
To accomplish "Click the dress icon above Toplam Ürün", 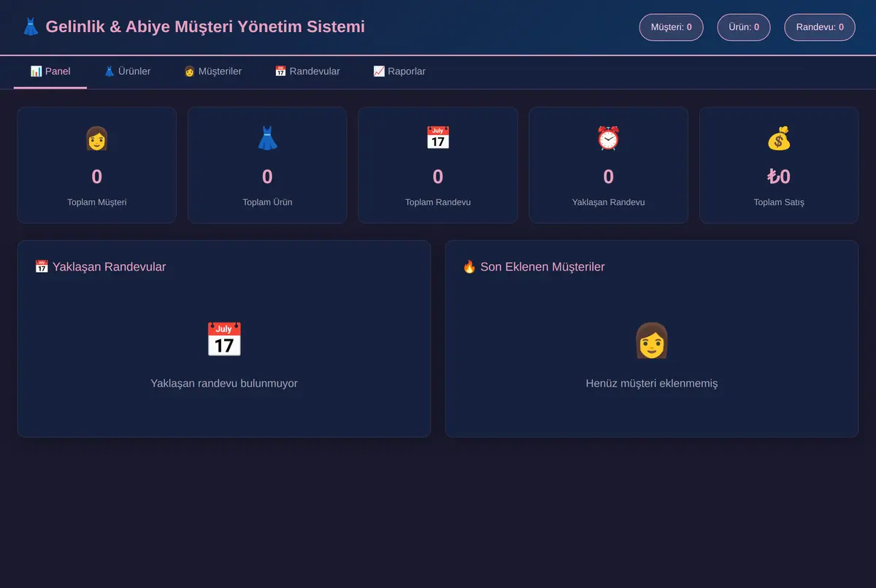I will point(267,138).
